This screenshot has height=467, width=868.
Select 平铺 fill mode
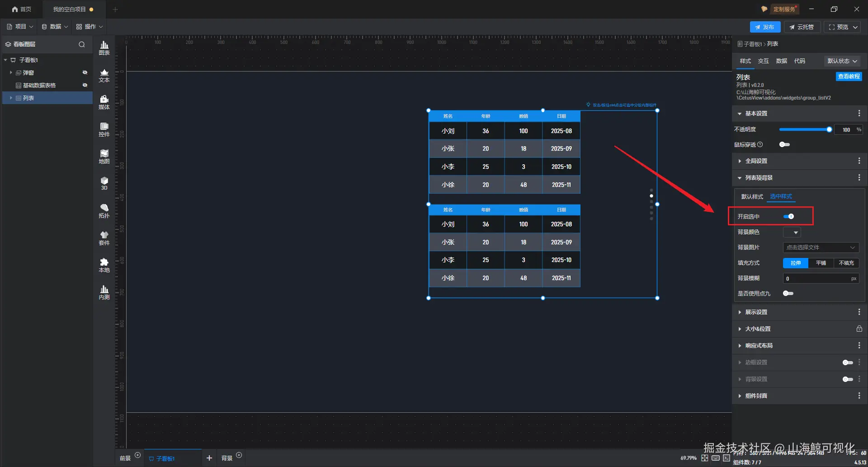pyautogui.click(x=821, y=263)
